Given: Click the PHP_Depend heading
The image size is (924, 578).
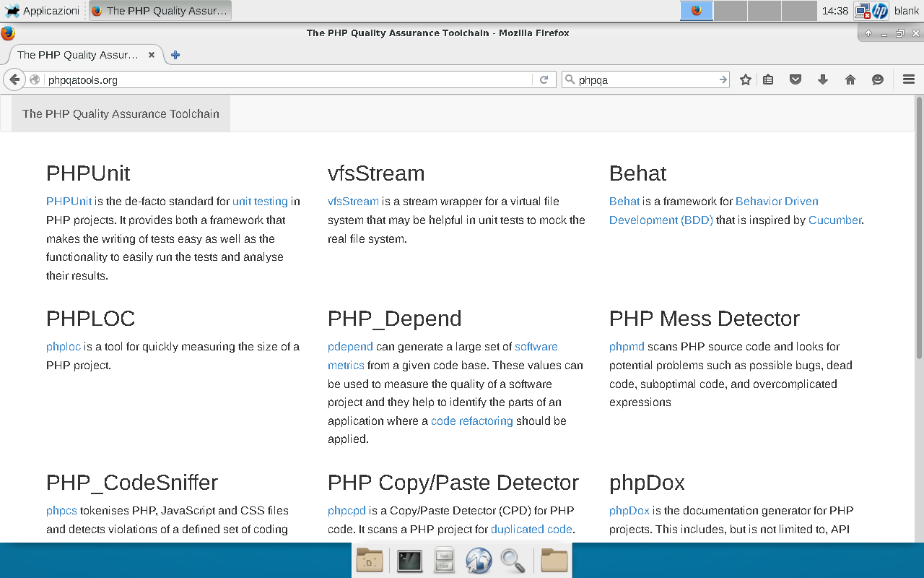Looking at the screenshot, I should point(395,319).
